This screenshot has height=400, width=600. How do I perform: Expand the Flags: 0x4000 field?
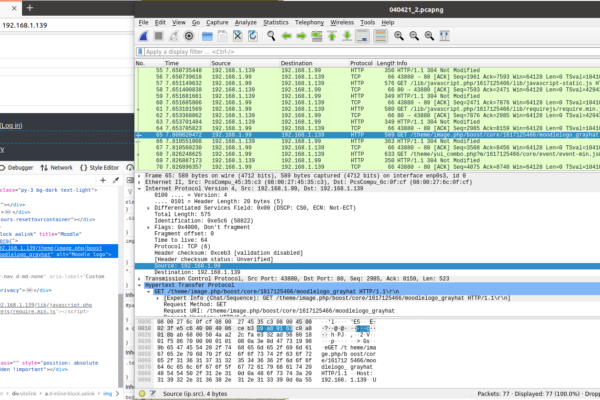tap(149, 227)
